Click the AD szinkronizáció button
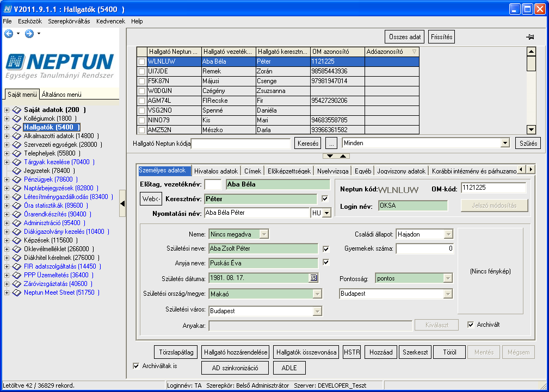Viewport: 549px width, 392px height. click(x=235, y=368)
